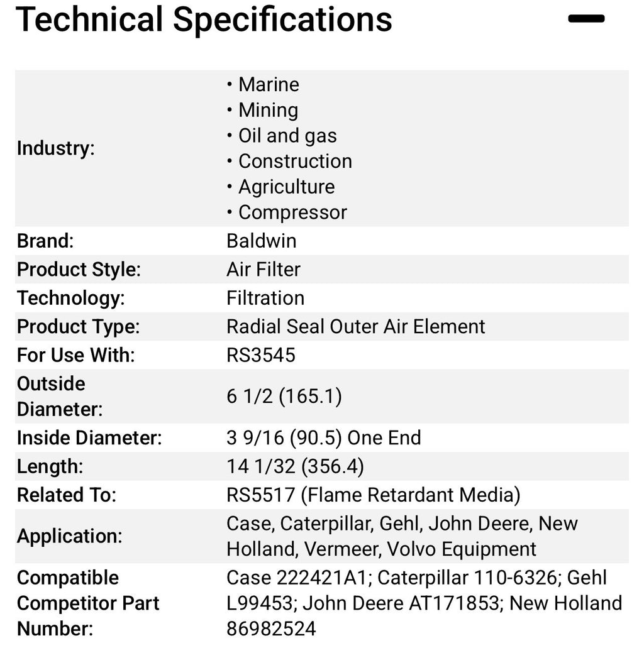The image size is (644, 648).
Task: Open RS5517 Flame Retardant Media part
Action: [374, 495]
